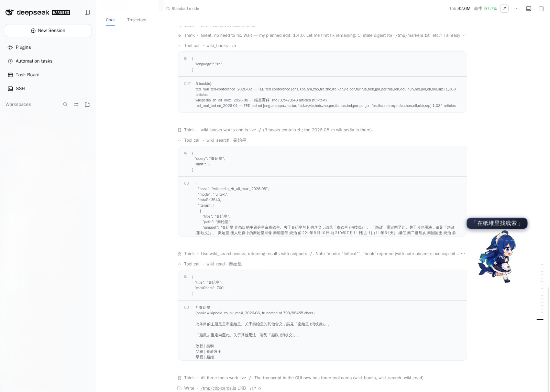The width and height of the screenshot is (550, 392).
Task: Click the Workspaces heading
Action: (18, 105)
